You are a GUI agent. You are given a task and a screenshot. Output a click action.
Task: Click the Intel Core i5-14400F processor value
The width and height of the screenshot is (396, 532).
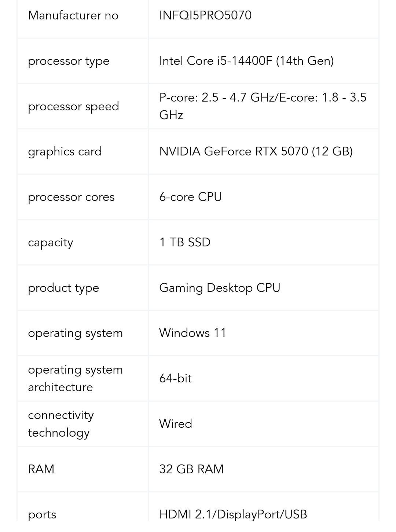point(246,61)
